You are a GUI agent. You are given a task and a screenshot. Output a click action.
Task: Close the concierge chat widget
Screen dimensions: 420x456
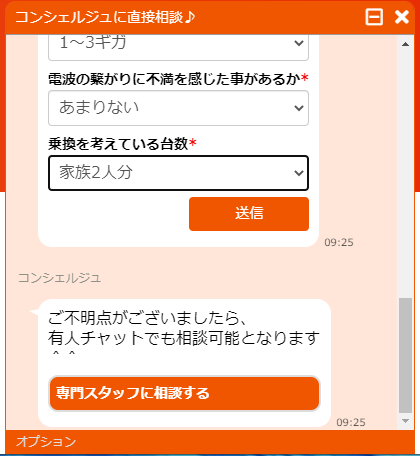pyautogui.click(x=402, y=17)
